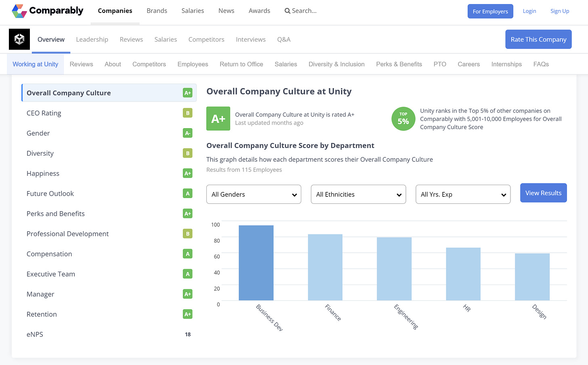This screenshot has width=588, height=365.
Task: Switch to the company Reviews tab
Action: 131,40
